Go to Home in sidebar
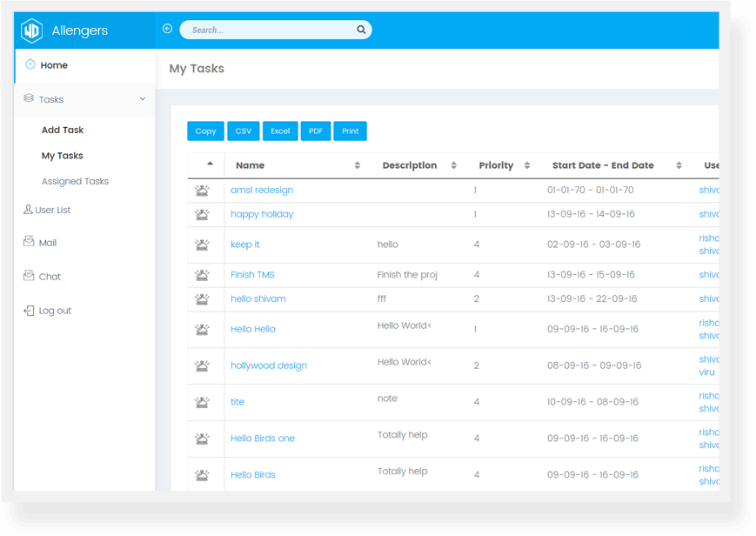Image resolution: width=756 pixels, height=536 pixels. (x=53, y=65)
